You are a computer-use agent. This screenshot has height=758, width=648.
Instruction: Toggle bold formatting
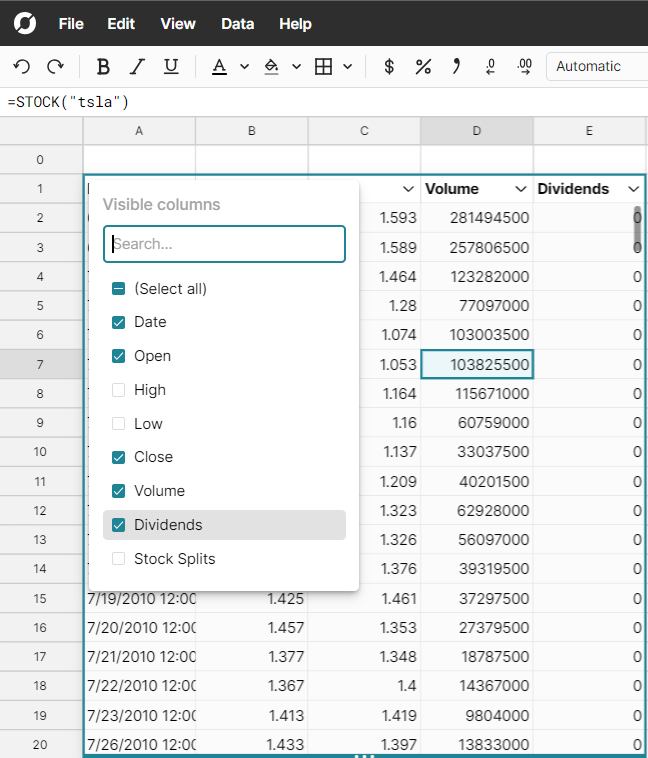[103, 66]
